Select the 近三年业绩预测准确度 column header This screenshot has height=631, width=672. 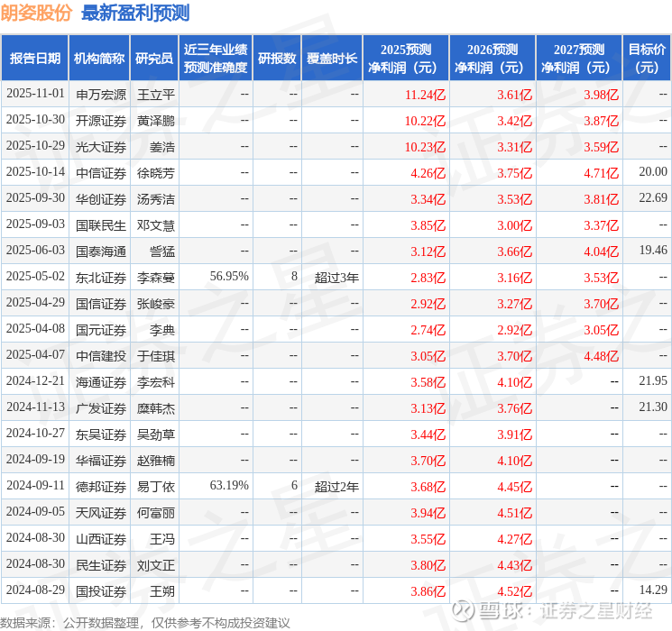(x=216, y=59)
